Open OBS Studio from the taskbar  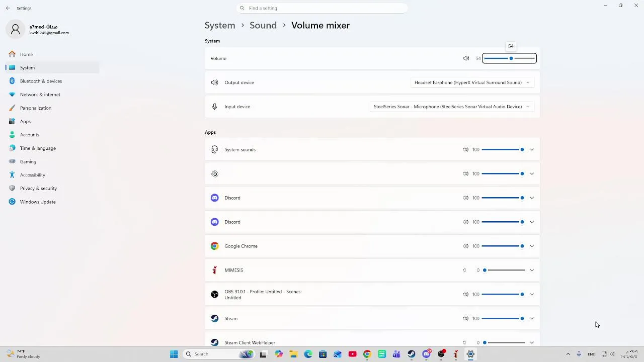pyautogui.click(x=441, y=354)
